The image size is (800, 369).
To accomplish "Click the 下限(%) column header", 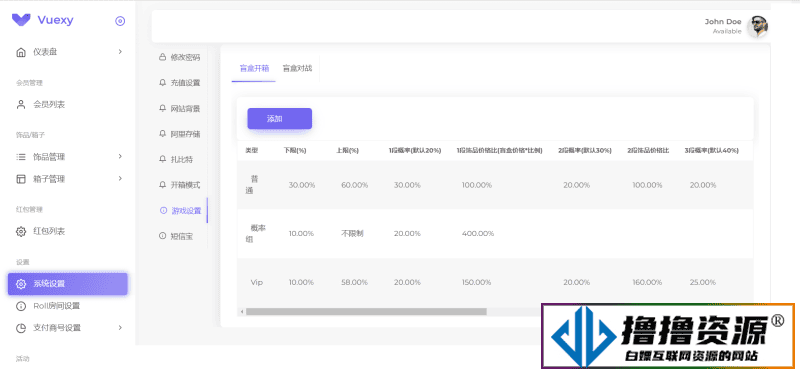I will [295, 151].
